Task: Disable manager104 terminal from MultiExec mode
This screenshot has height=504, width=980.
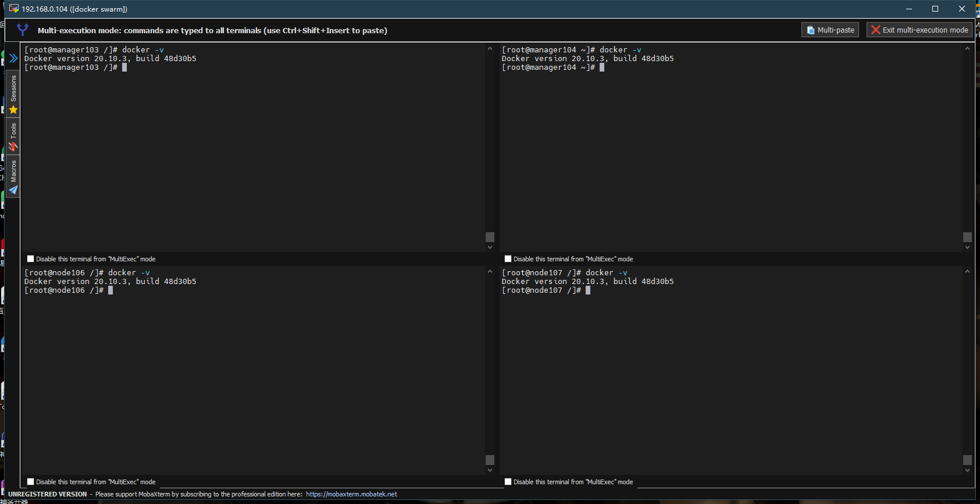Action: point(508,259)
